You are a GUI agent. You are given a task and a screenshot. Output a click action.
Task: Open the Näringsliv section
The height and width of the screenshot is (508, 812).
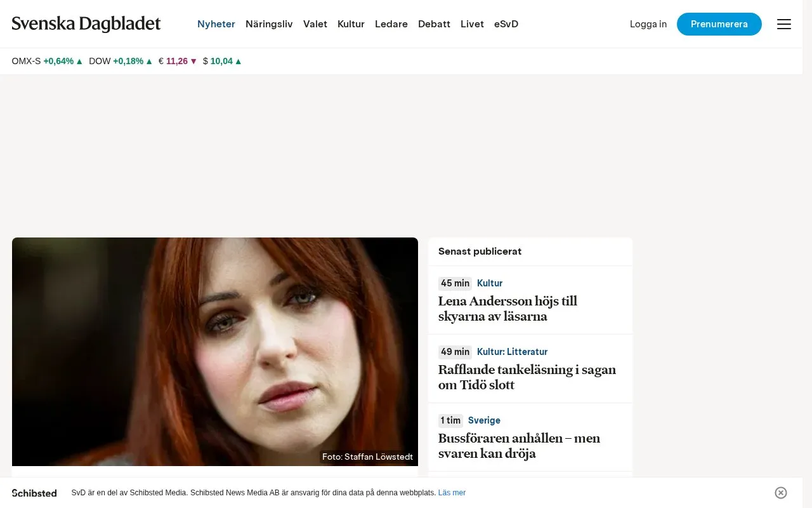[269, 24]
